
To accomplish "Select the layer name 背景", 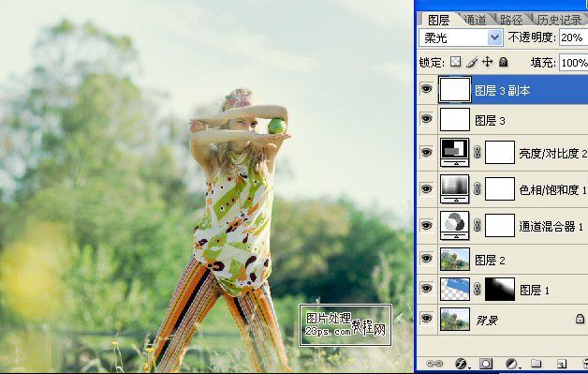I will 487,321.
